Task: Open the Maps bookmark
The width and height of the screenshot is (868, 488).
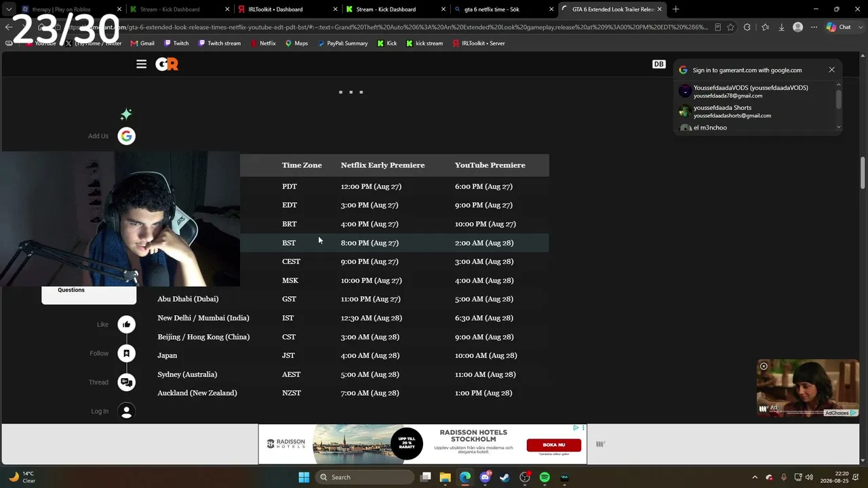Action: (x=296, y=43)
